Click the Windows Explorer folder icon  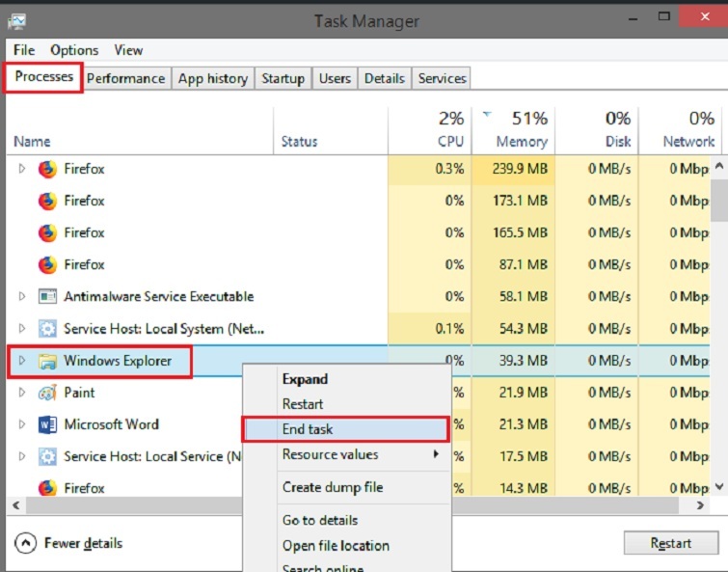(47, 362)
